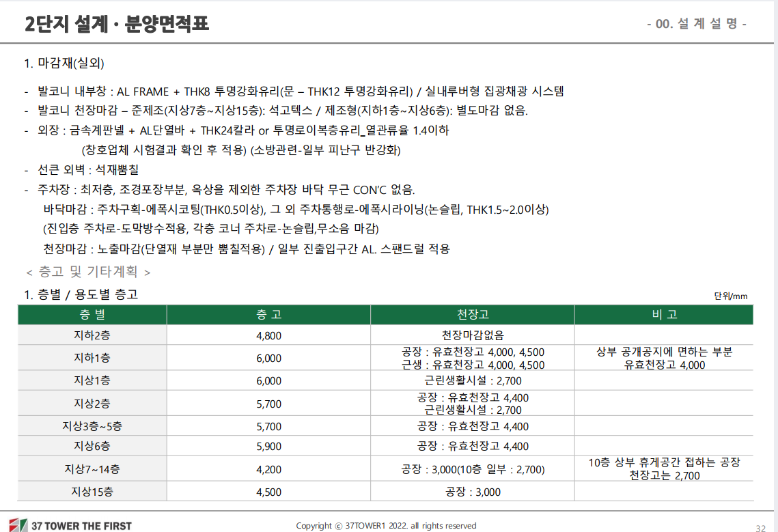Select the 지상3층~5층 row label
Viewport: 778px width, 532px height.
coord(92,426)
